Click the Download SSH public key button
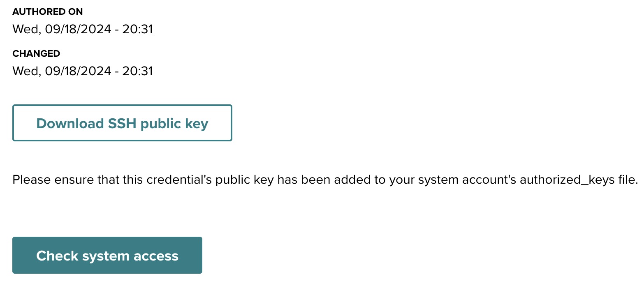 point(122,123)
